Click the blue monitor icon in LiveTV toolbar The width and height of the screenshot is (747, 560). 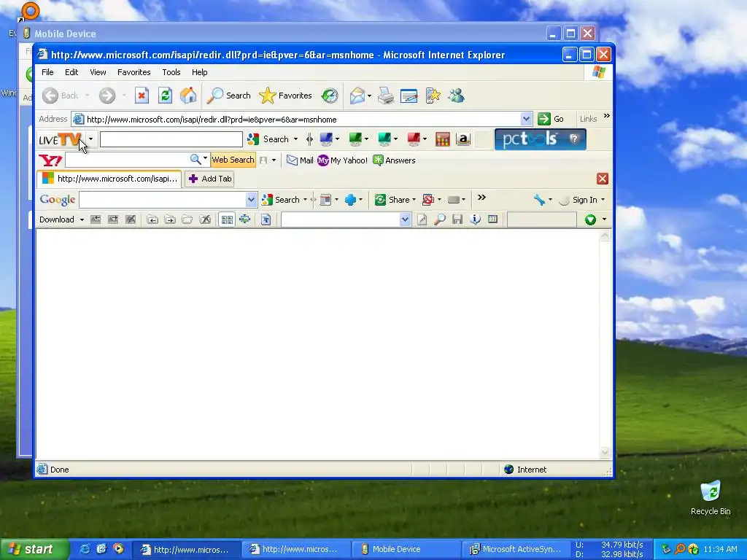coord(326,139)
